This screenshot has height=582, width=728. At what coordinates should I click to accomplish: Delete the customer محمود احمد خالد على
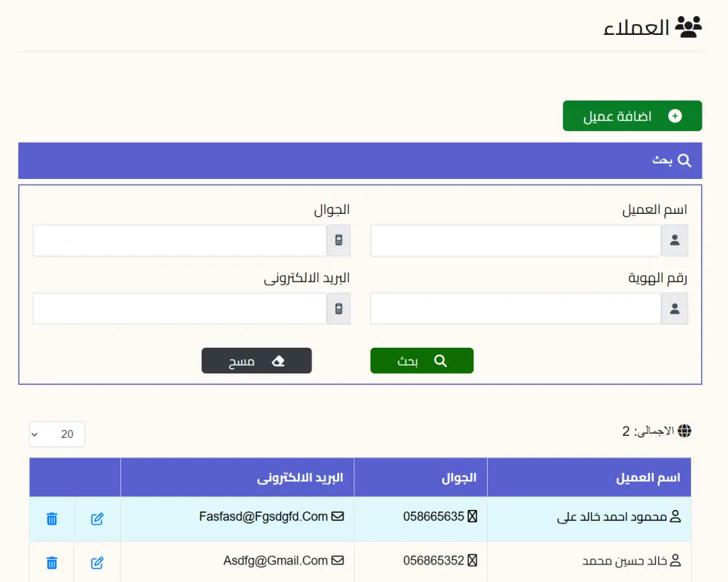[x=51, y=519]
